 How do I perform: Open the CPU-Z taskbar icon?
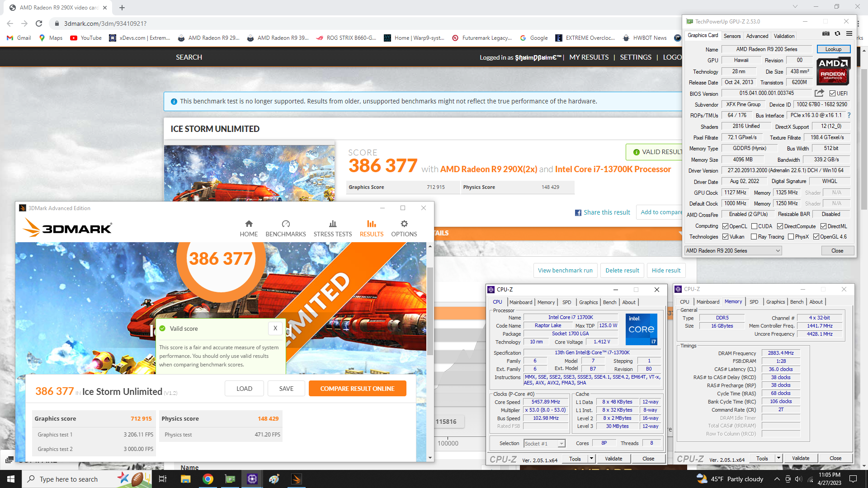pyautogui.click(x=252, y=479)
